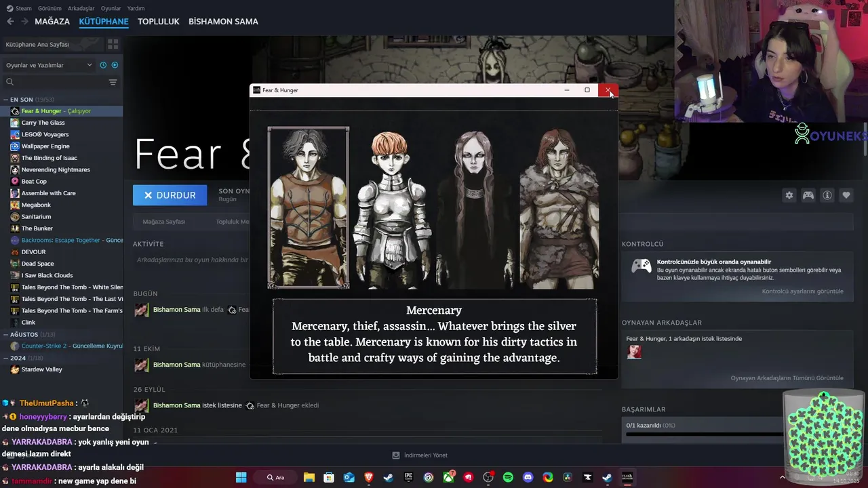Click friend avatar under Oynayan Arkadaşlar
Image resolution: width=868 pixels, height=488 pixels.
coord(634,352)
